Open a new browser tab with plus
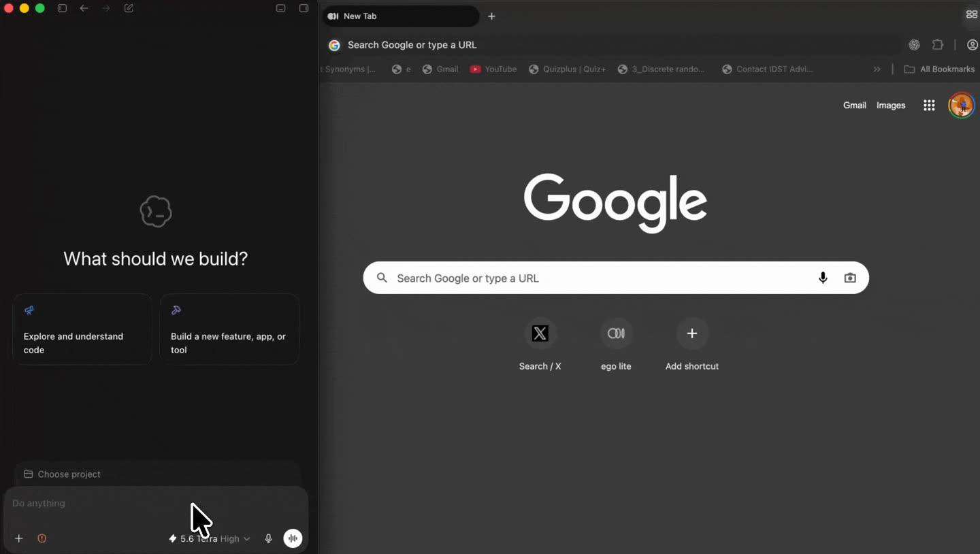980x554 pixels. [491, 16]
